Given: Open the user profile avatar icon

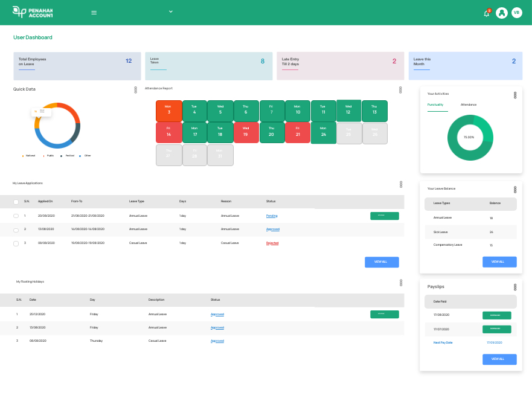Looking at the screenshot, I should pos(501,13).
